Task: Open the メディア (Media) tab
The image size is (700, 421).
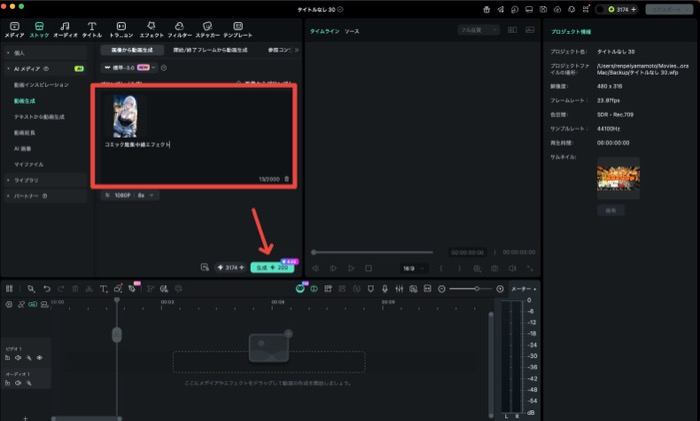Action: 14,29
